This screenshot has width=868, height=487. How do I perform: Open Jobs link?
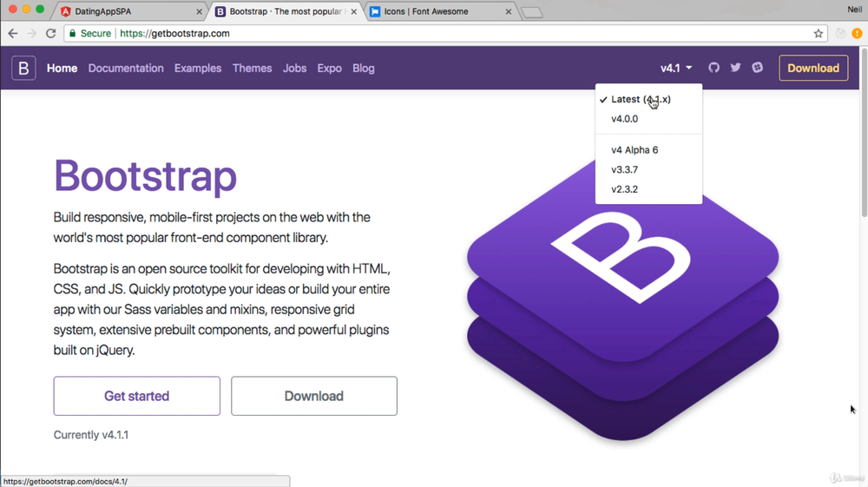pyautogui.click(x=294, y=68)
